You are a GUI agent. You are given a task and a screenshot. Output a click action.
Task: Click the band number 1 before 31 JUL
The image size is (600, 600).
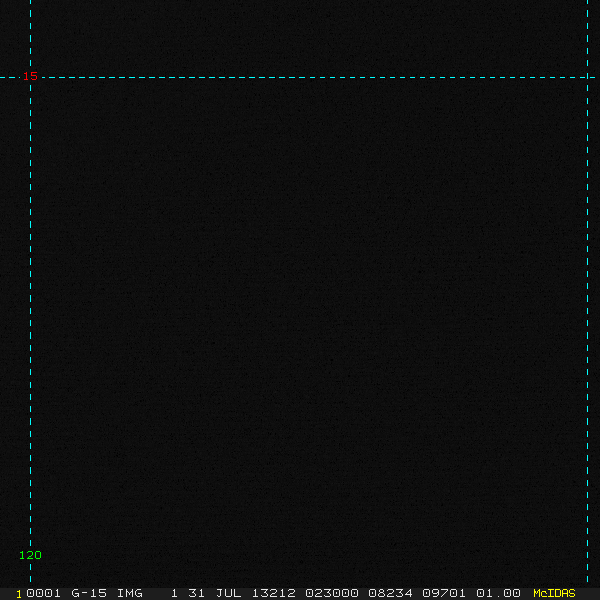click(174, 593)
